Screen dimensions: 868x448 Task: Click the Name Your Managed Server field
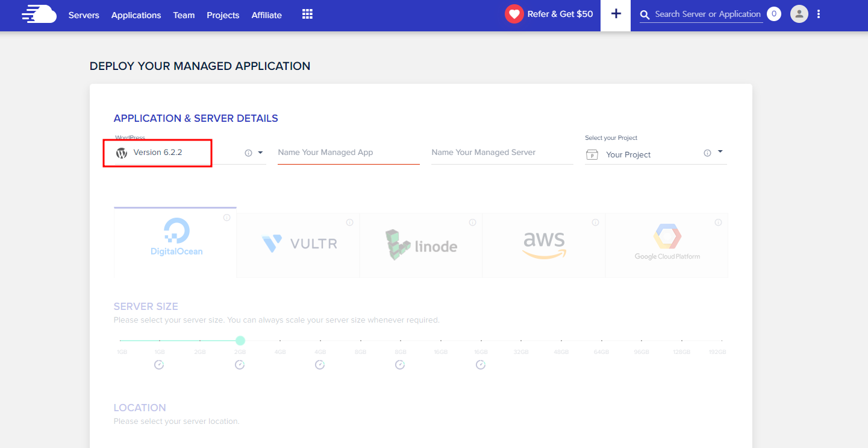[x=502, y=153]
